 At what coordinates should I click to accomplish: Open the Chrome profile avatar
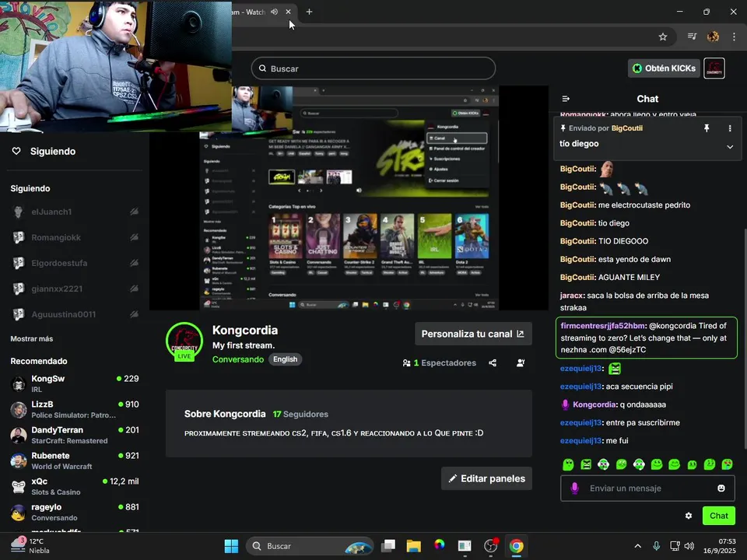pos(714,37)
